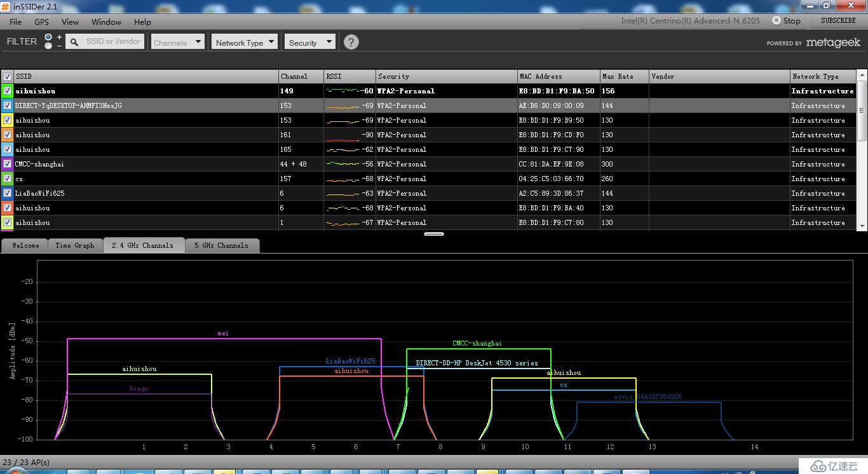Click the Stop button label
Viewport: 868px width, 474px height.
point(792,20)
